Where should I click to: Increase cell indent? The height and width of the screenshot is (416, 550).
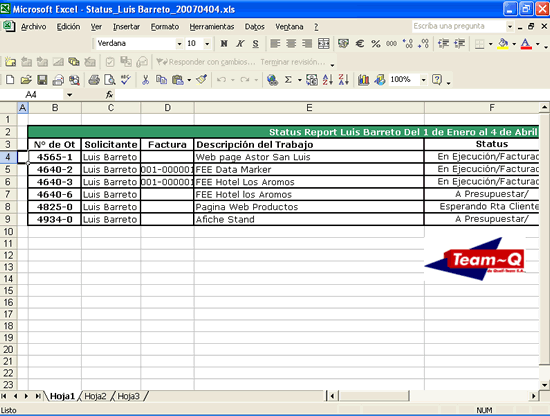[x=460, y=43]
